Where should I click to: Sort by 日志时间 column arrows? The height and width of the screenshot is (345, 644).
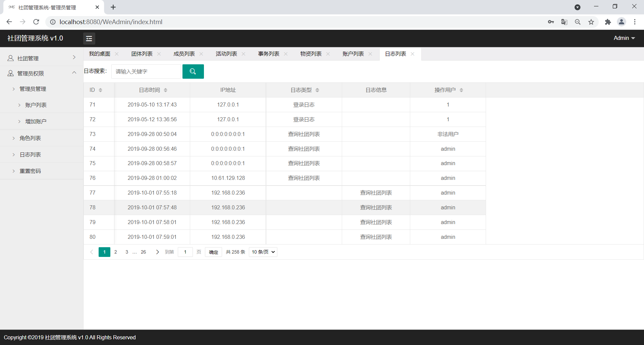click(165, 90)
